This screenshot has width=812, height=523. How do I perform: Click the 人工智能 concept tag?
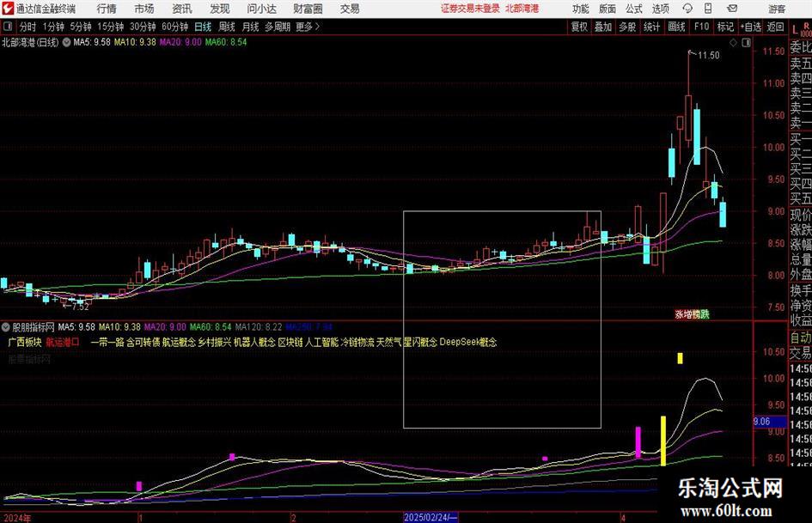(321, 342)
